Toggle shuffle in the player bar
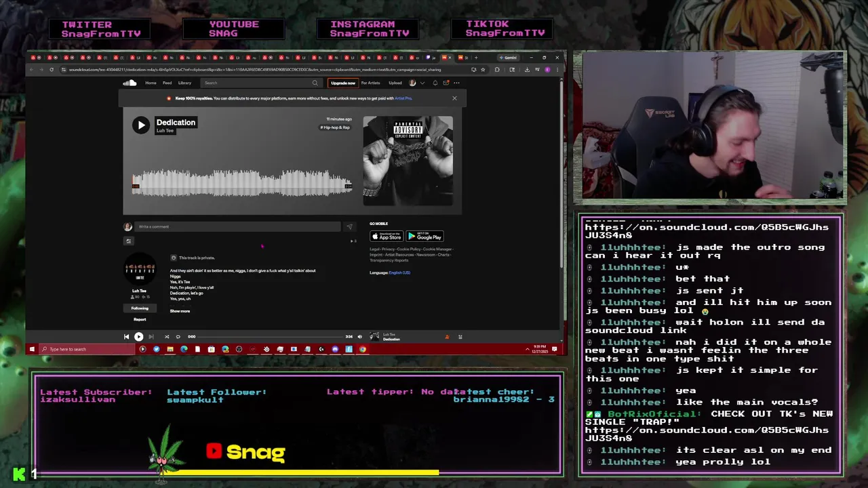This screenshot has height=488, width=868. (x=167, y=336)
